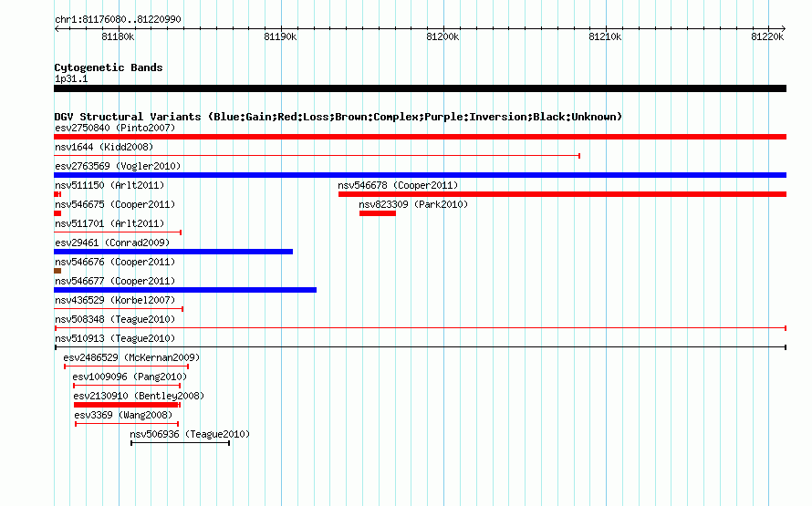Click nsv511701 (Arlt2011) label
The height and width of the screenshot is (506, 812).
coord(109,223)
